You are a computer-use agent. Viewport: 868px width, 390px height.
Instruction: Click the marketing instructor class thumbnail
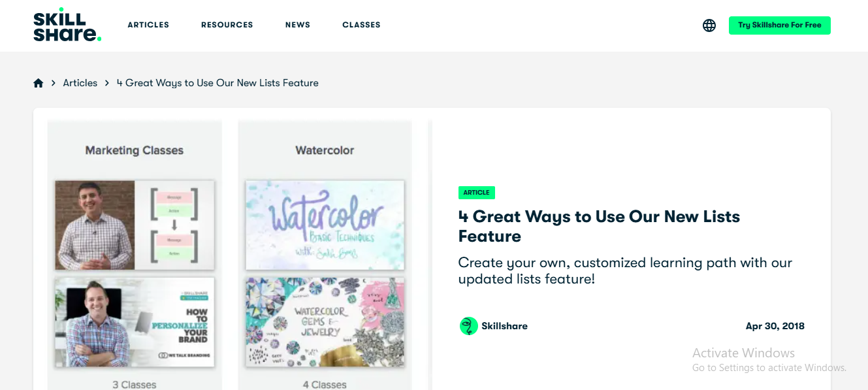pyautogui.click(x=134, y=225)
